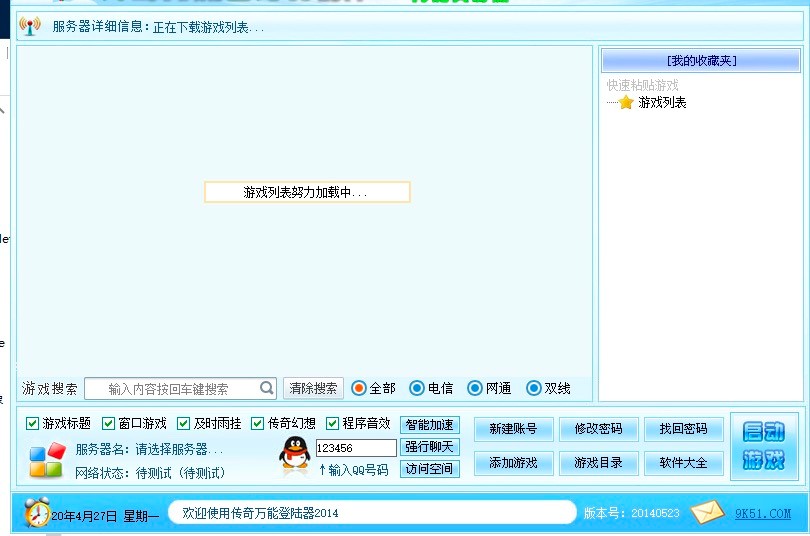Uncheck the 传奇幻想 option
The image size is (810, 536).
pyautogui.click(x=257, y=423)
